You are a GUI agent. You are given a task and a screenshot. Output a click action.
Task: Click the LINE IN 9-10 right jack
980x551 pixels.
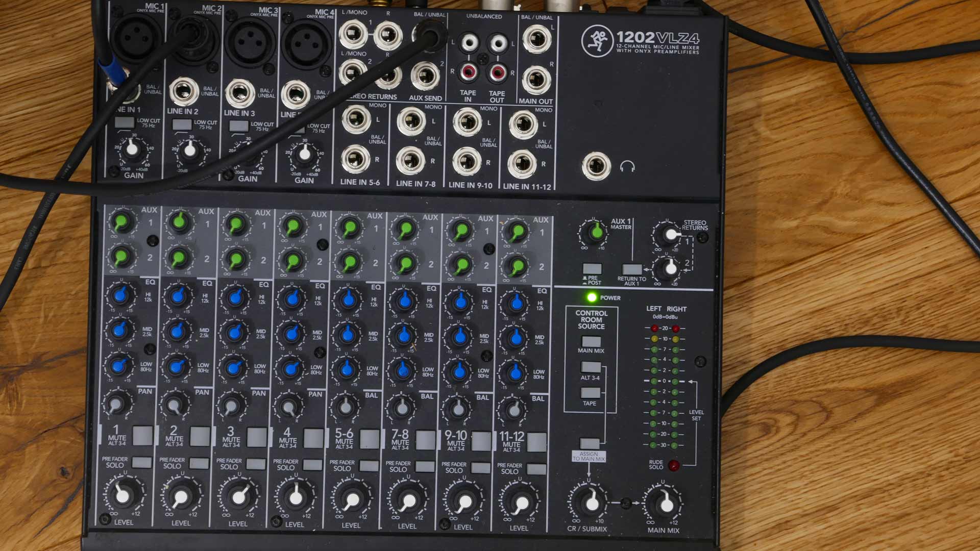[467, 162]
